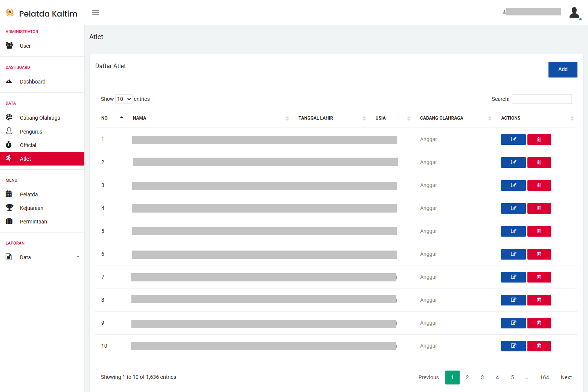The height and width of the screenshot is (392, 588).
Task: Sort by Cabang Olahraga column
Action: (455, 118)
